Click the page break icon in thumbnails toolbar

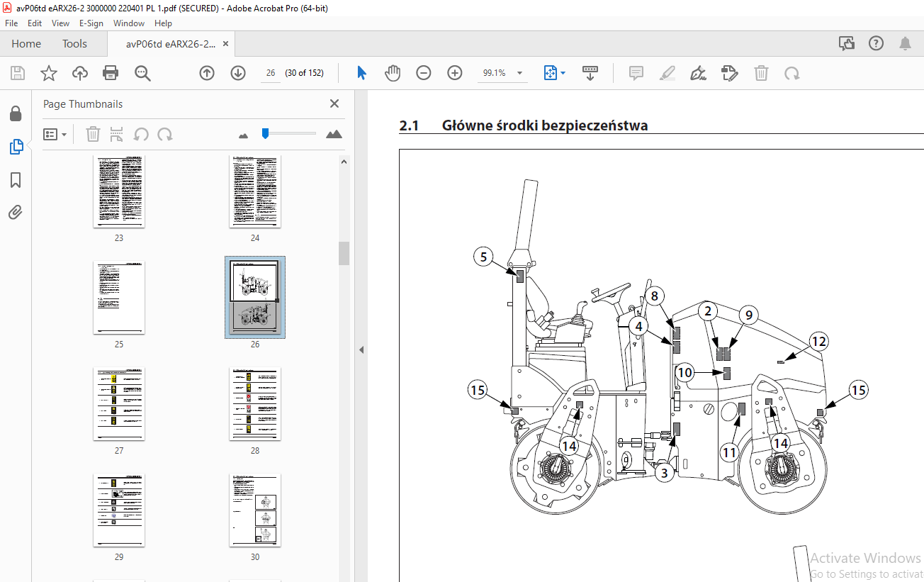[x=117, y=134]
